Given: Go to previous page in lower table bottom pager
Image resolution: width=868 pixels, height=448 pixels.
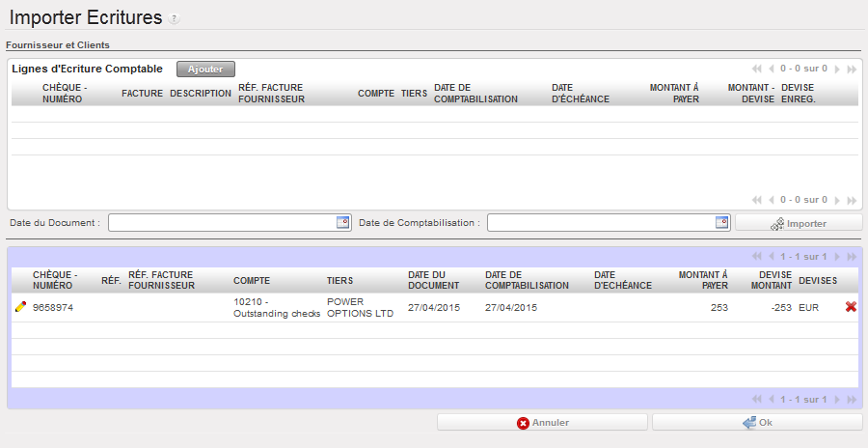Looking at the screenshot, I should 771,399.
